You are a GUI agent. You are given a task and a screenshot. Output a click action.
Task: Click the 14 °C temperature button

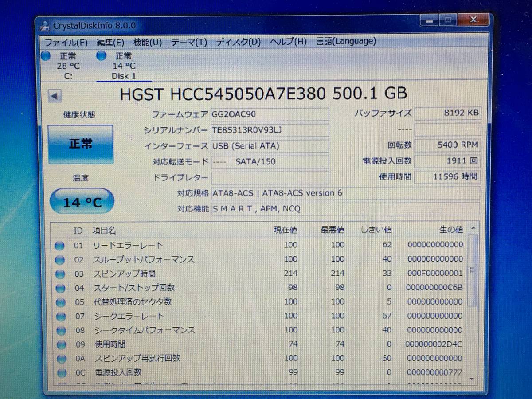coord(82,202)
